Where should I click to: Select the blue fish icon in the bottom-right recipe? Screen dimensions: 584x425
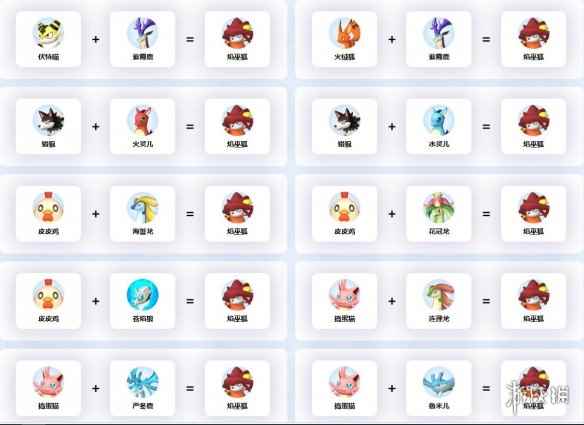click(439, 382)
